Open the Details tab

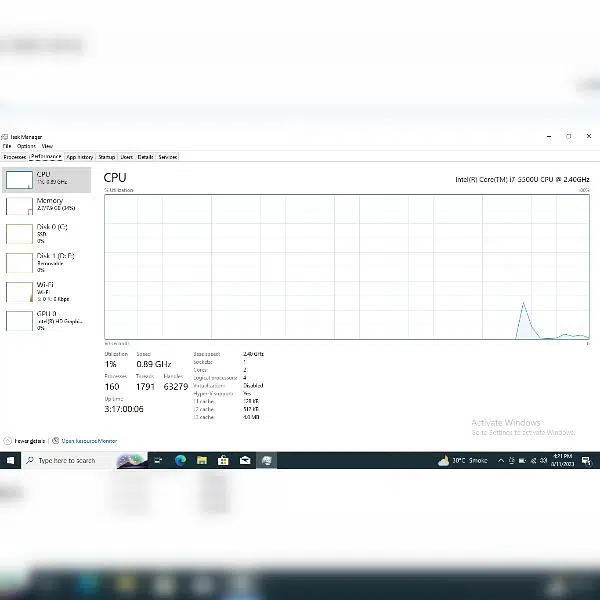click(145, 157)
